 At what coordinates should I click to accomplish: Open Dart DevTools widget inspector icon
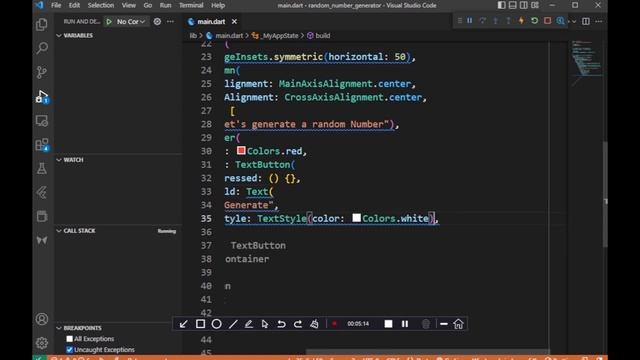coord(560,21)
